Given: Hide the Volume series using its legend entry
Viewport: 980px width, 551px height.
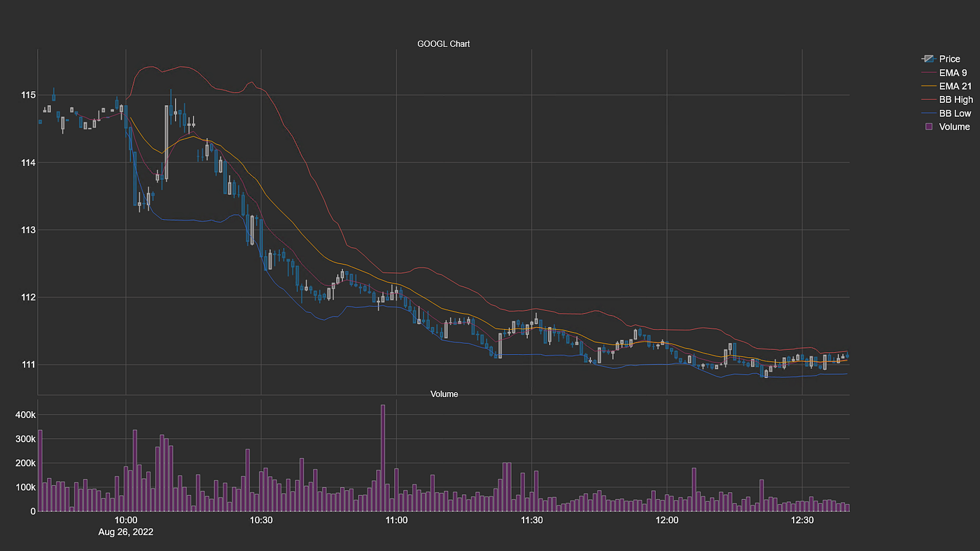Looking at the screenshot, I should 955,127.
